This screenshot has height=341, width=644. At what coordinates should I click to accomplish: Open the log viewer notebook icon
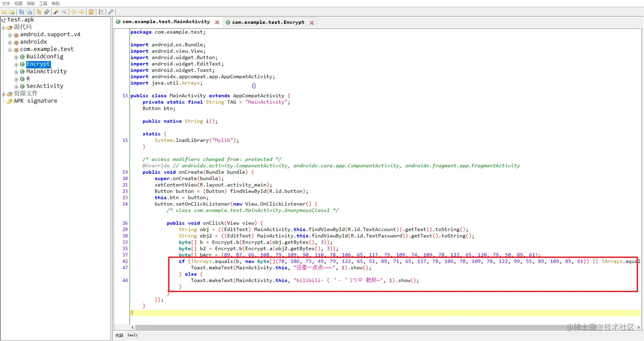[x=101, y=12]
